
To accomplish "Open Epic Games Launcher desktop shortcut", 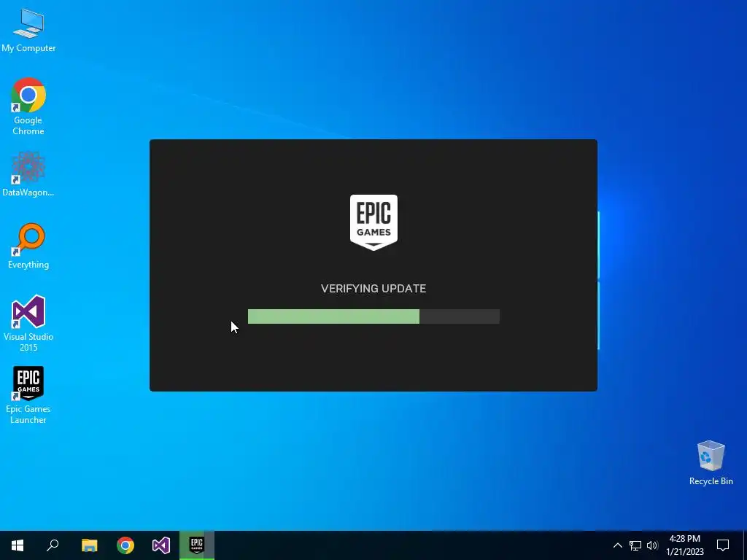I will pyautogui.click(x=28, y=394).
